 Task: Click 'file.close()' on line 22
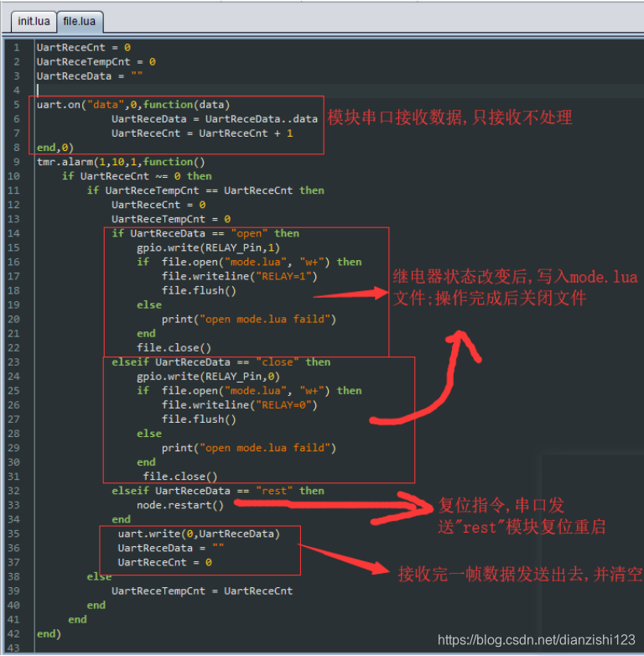click(174, 348)
